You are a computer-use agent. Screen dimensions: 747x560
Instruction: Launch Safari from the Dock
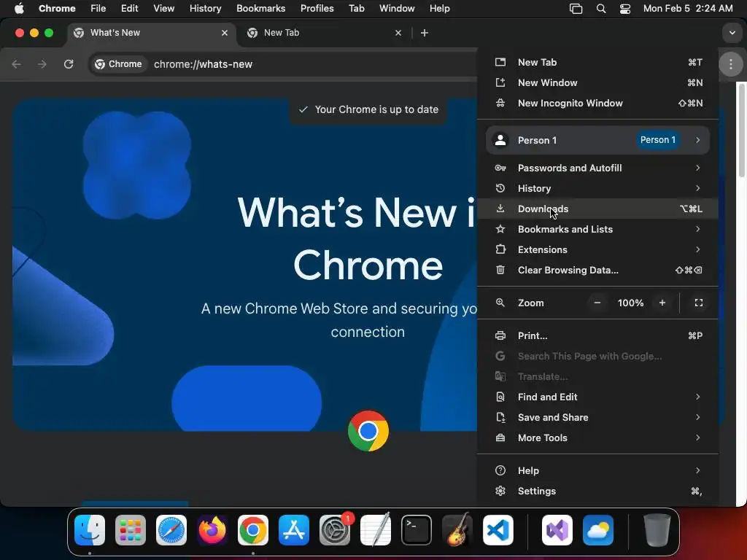pyautogui.click(x=171, y=530)
